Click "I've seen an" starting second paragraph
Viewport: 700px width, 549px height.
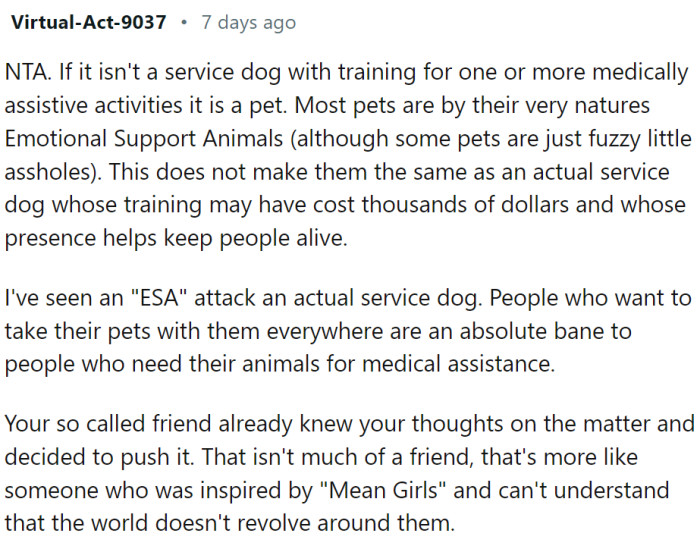coord(58,298)
